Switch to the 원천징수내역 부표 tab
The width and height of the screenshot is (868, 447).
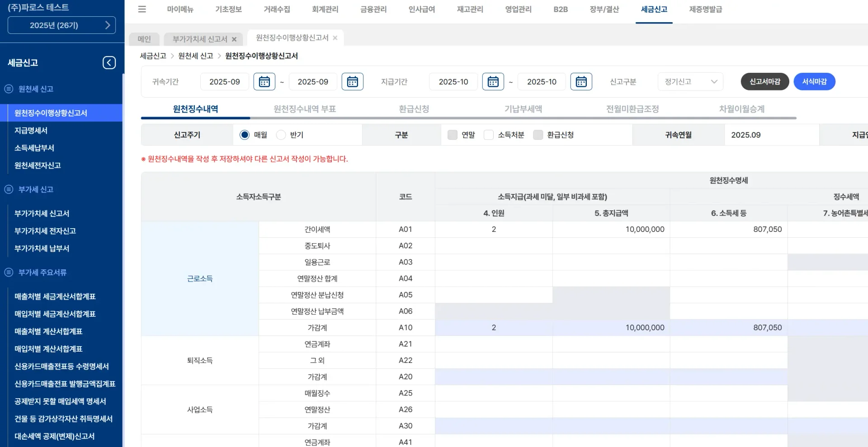(x=304, y=108)
